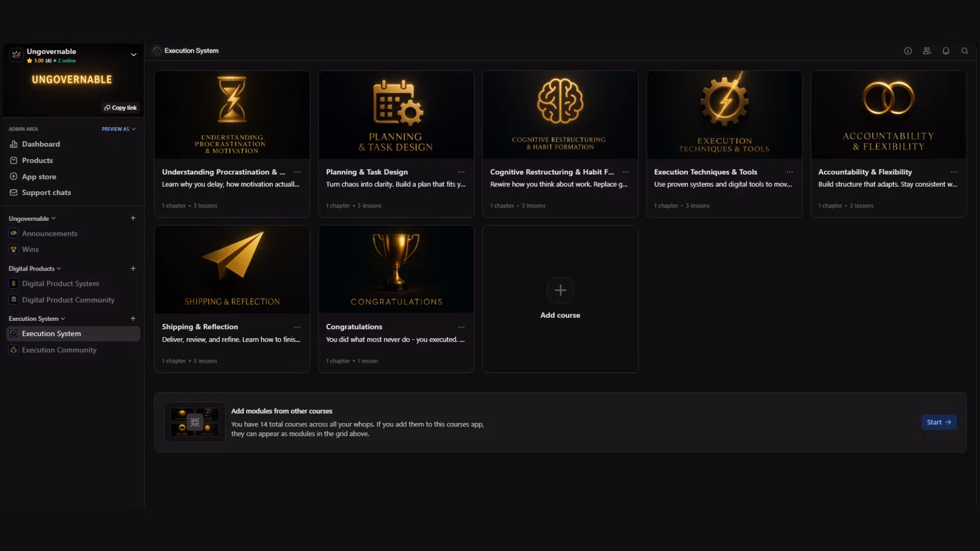The width and height of the screenshot is (980, 551).
Task: Open three-dot menu on Accountability & Flexibility card
Action: 953,172
